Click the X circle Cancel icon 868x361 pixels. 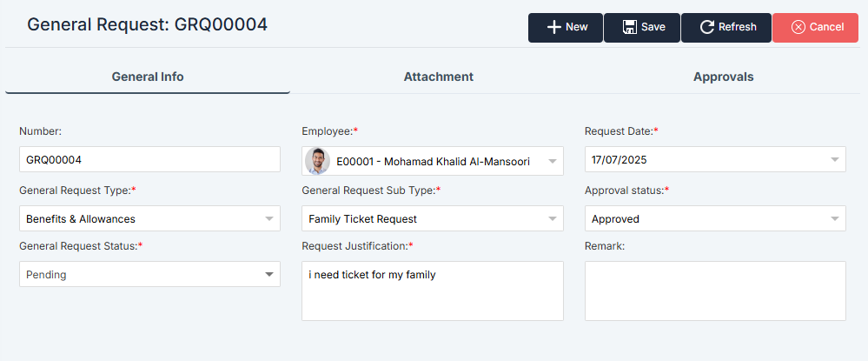point(798,27)
